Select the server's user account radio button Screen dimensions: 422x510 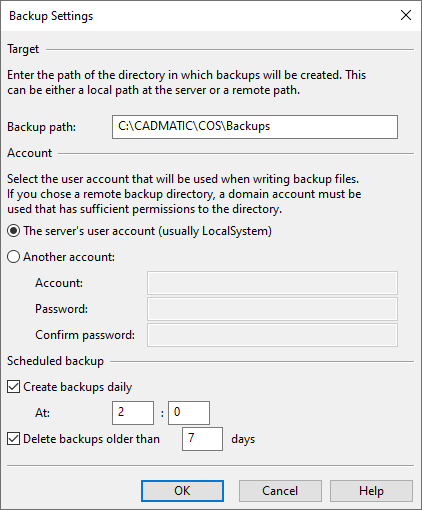point(14,231)
